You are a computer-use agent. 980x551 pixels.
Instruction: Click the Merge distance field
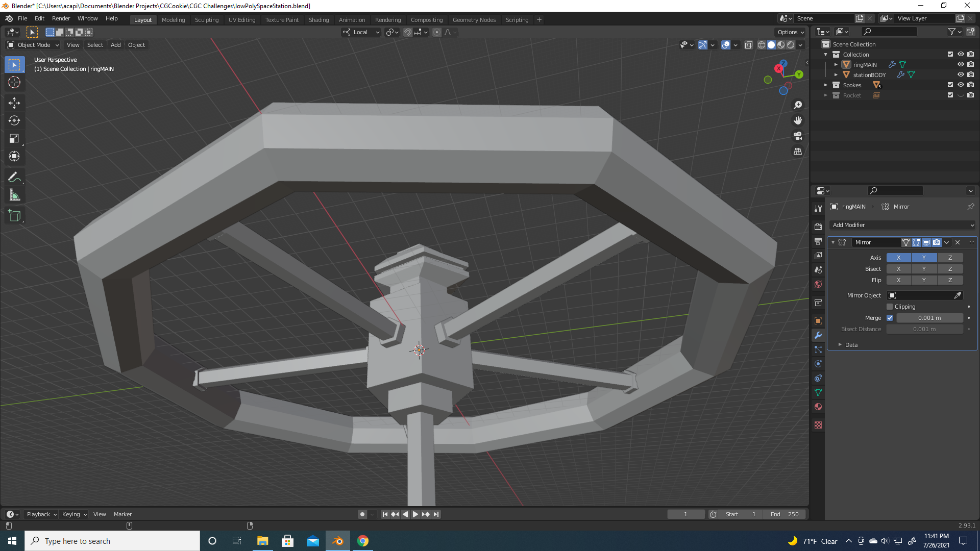point(929,318)
